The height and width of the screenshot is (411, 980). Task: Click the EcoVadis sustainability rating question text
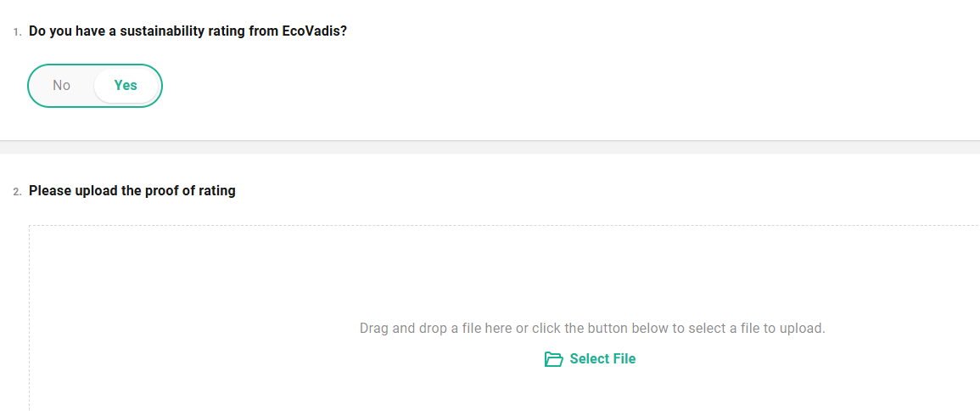point(188,31)
